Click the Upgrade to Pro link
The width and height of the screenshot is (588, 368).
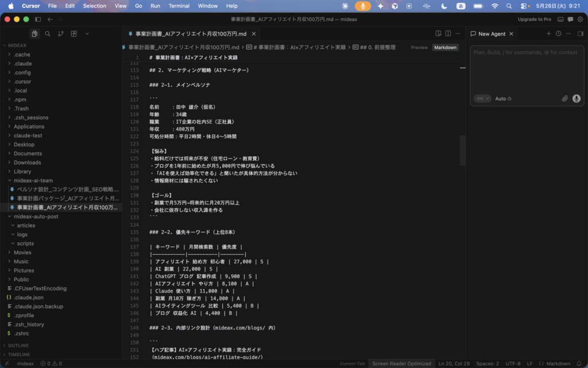[x=535, y=19]
